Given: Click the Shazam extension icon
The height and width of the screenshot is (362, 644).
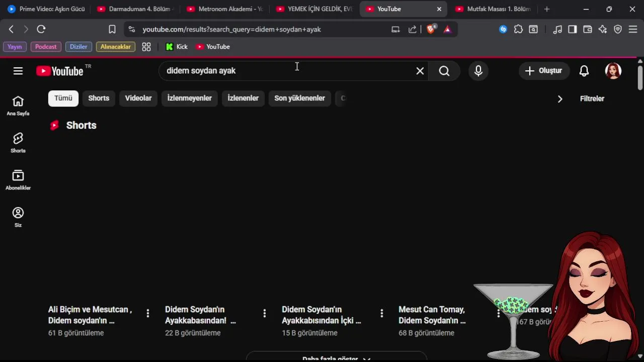Looking at the screenshot, I should (x=503, y=29).
